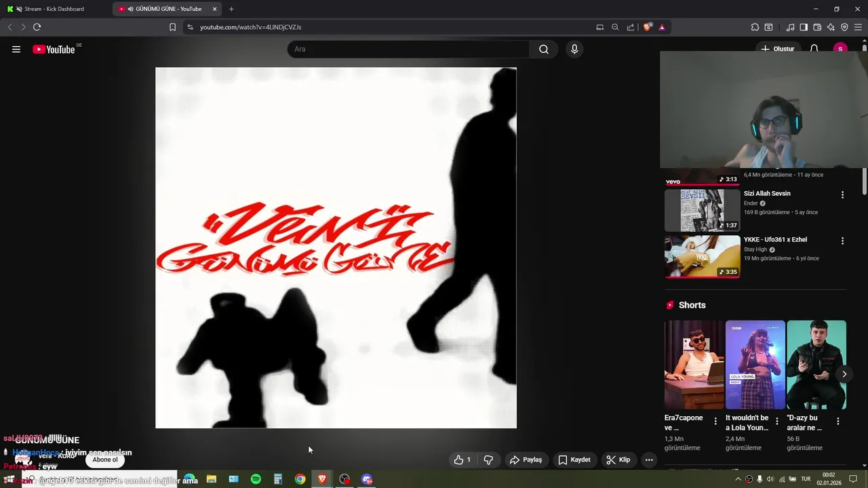
Task: Open a new browser tab
Action: click(x=231, y=9)
